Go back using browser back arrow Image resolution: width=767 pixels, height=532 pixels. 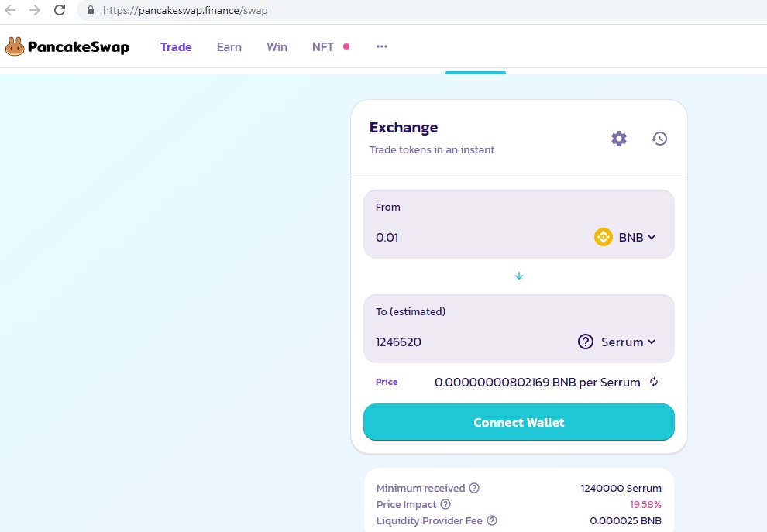coord(10,10)
